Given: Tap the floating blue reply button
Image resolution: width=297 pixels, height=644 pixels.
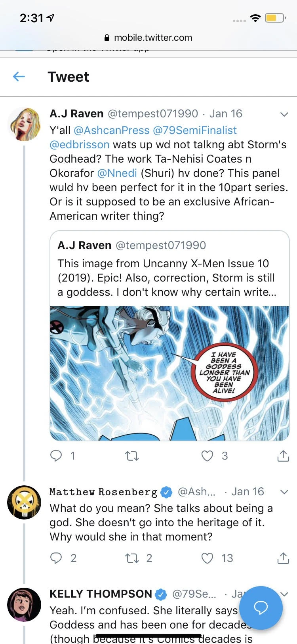Looking at the screenshot, I should [x=261, y=608].
